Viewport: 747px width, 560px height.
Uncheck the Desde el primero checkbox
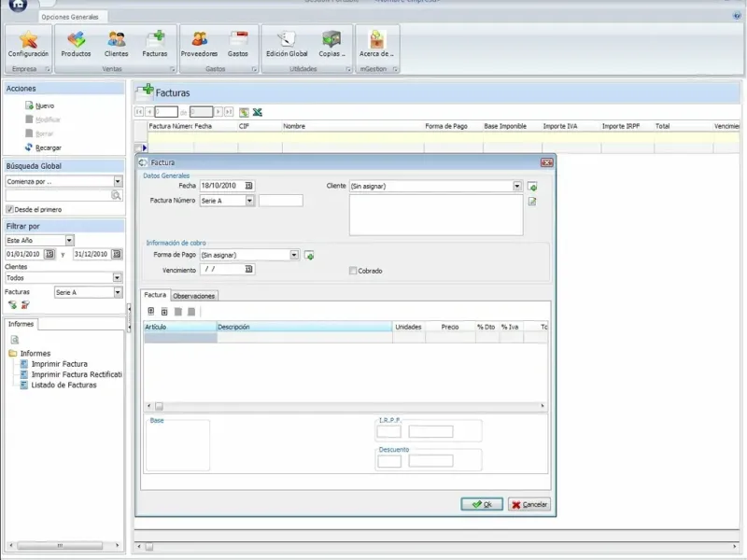(x=10, y=210)
